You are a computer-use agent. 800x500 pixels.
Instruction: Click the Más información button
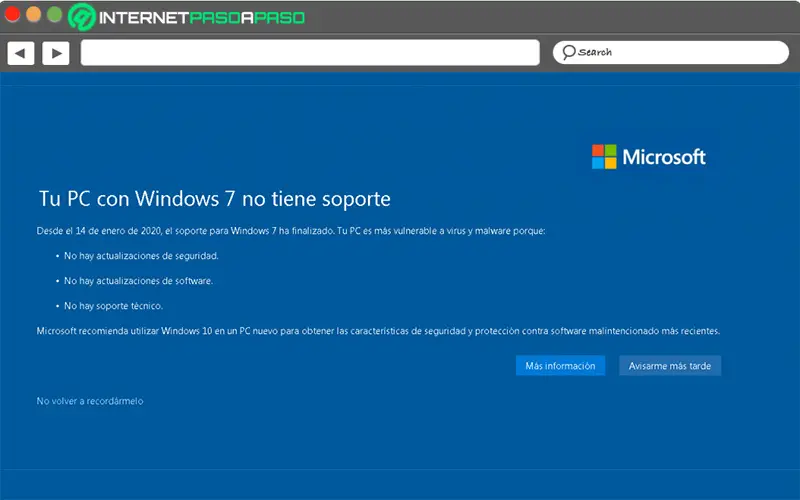pos(560,366)
